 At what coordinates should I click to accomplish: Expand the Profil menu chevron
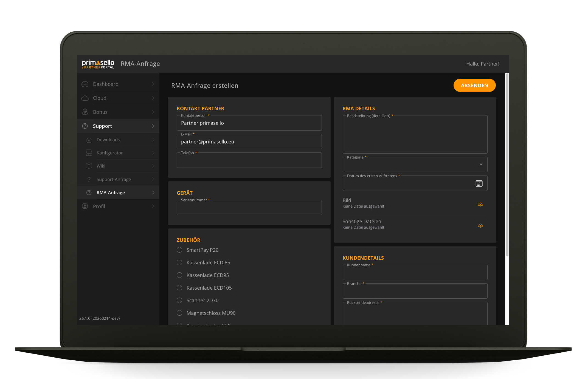(x=153, y=207)
